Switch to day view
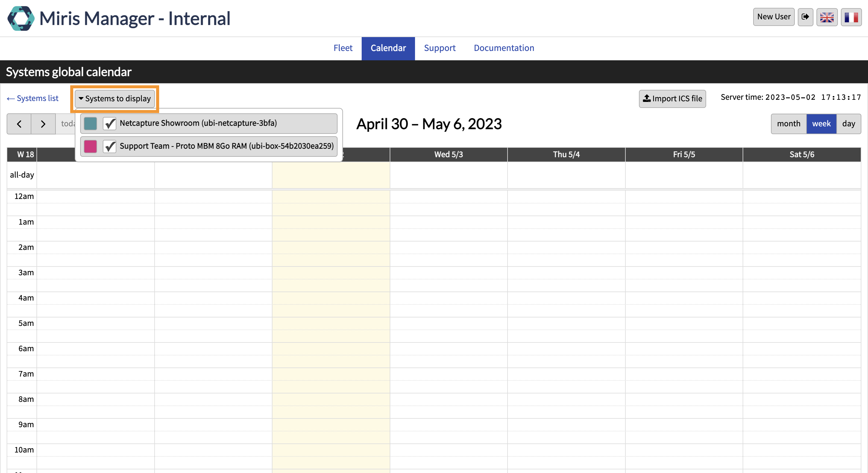Screen dimensions: 868x473 coord(848,124)
